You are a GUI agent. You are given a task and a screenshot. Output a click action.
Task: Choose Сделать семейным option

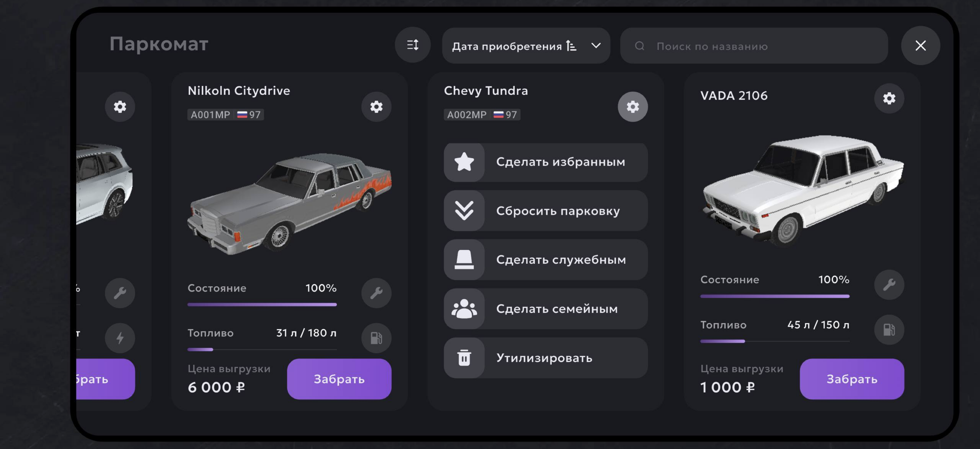coord(545,309)
